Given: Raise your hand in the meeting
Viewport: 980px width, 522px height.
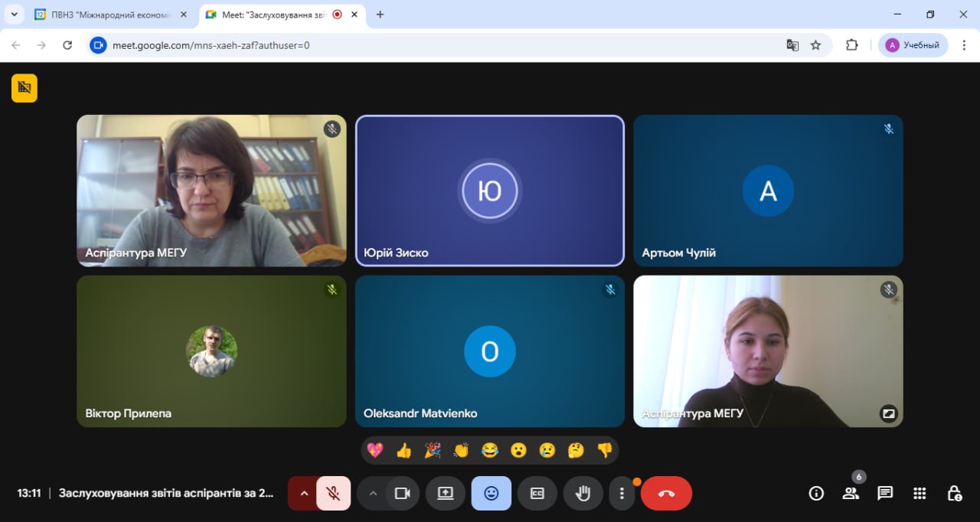Looking at the screenshot, I should click(x=583, y=494).
